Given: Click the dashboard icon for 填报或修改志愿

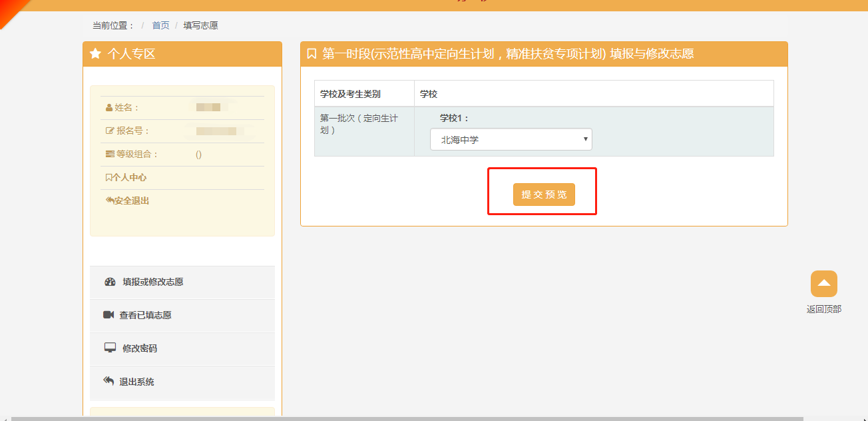Looking at the screenshot, I should point(110,282).
